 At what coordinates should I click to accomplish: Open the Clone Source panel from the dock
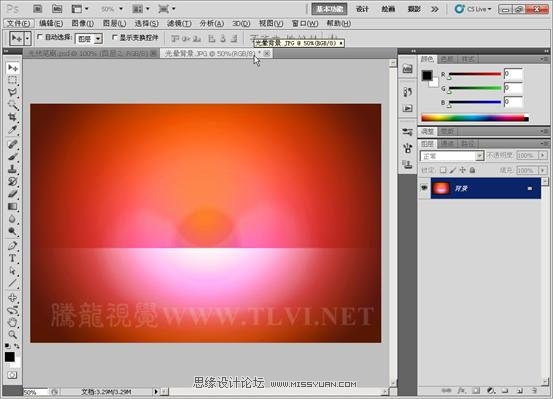[407, 164]
